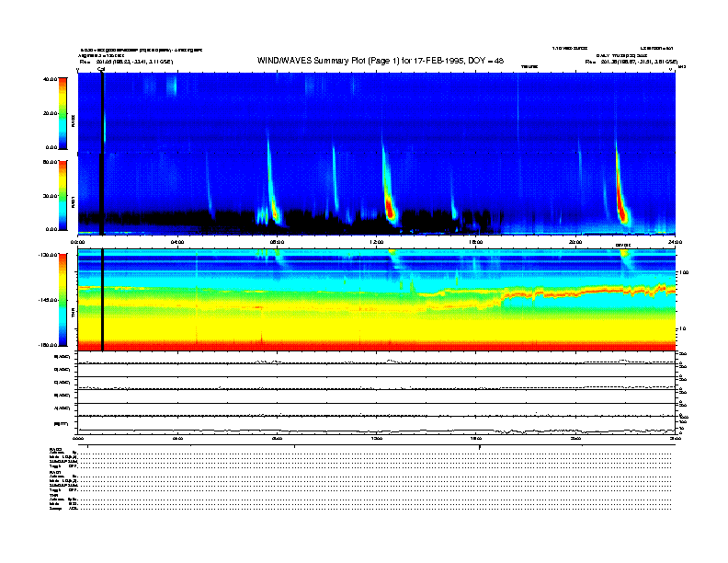Click the TNR vertical axis label
728x563 pixels.
click(x=73, y=315)
